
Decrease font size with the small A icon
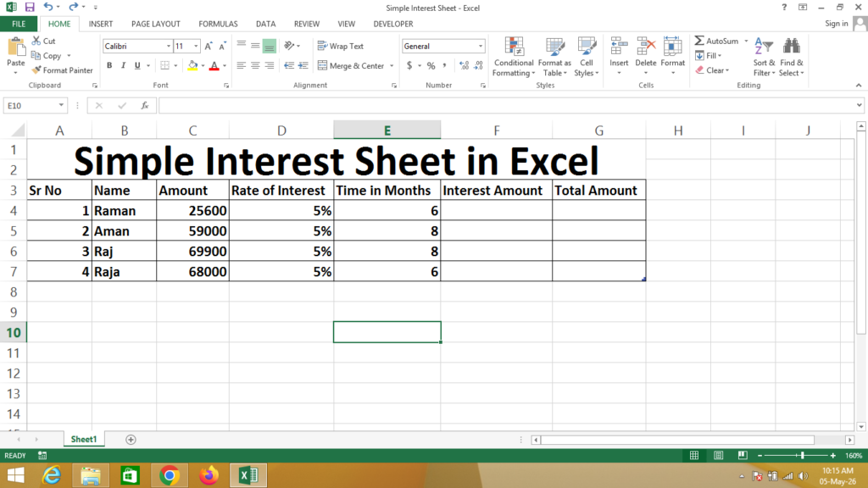[222, 47]
